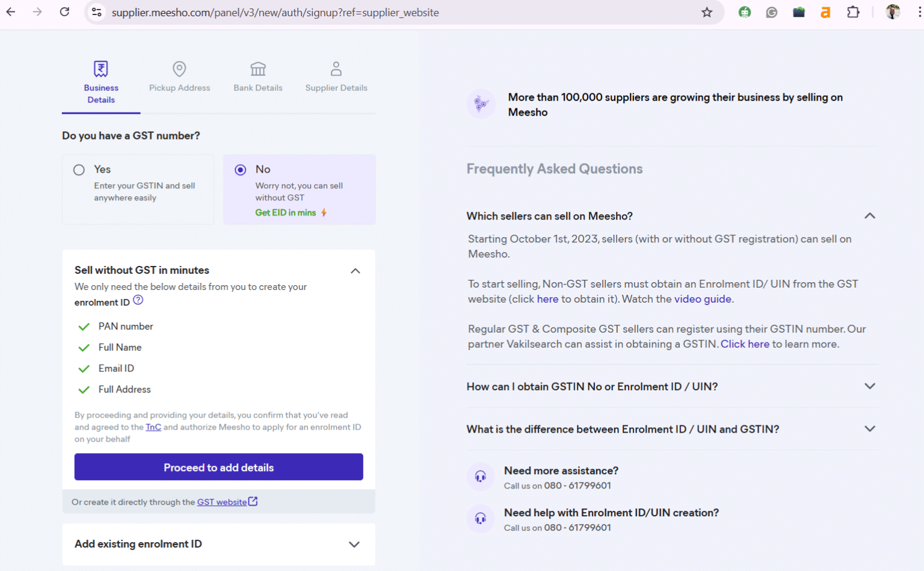The height and width of the screenshot is (571, 924).
Task: Open the TnC link
Action: click(153, 427)
